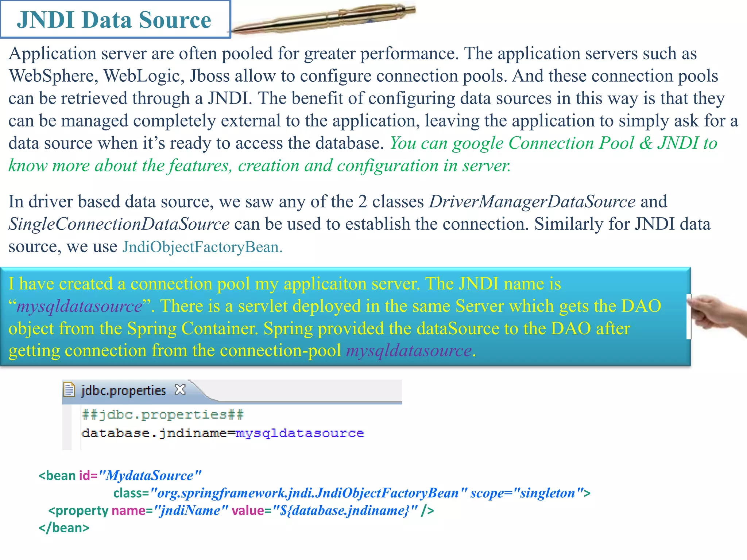The height and width of the screenshot is (560, 747).
Task: Select the jdbc.properties tab label
Action: pyautogui.click(x=123, y=390)
